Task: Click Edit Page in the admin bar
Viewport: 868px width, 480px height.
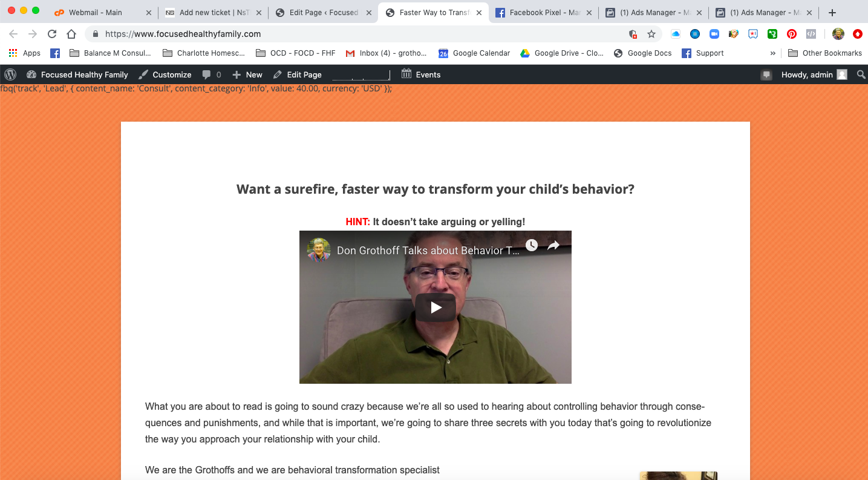Action: [297, 74]
